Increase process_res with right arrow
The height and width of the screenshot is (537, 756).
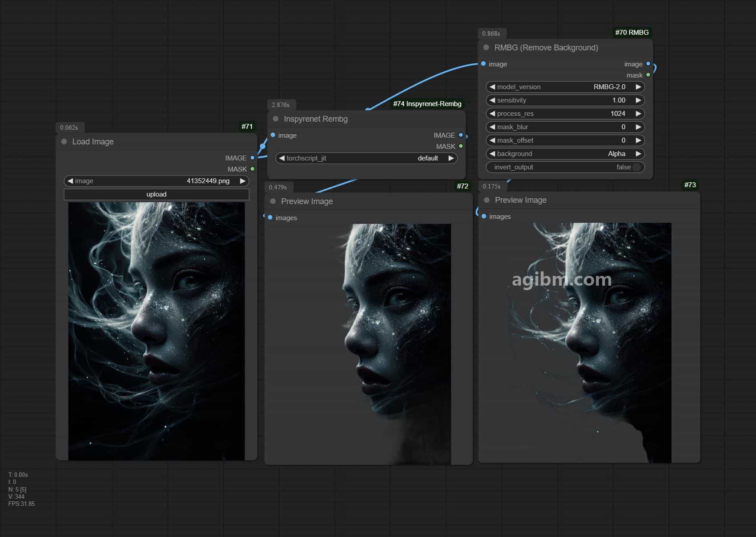[638, 114]
